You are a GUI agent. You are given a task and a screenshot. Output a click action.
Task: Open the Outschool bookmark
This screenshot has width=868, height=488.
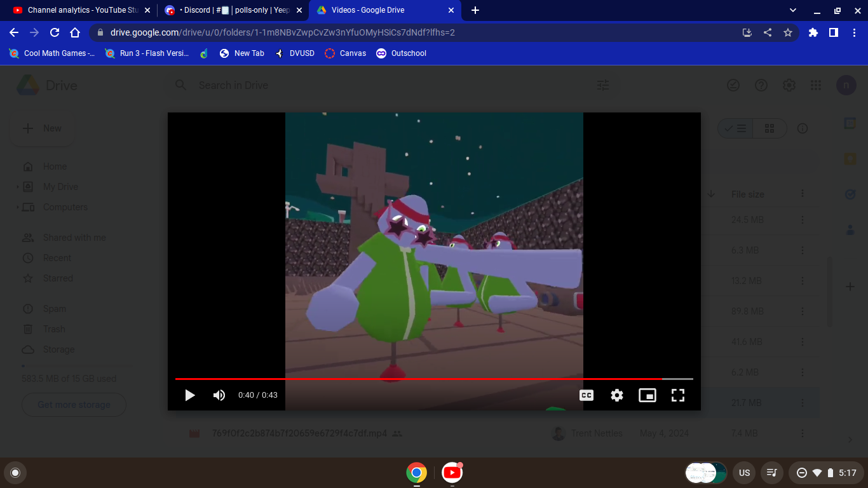coord(401,53)
